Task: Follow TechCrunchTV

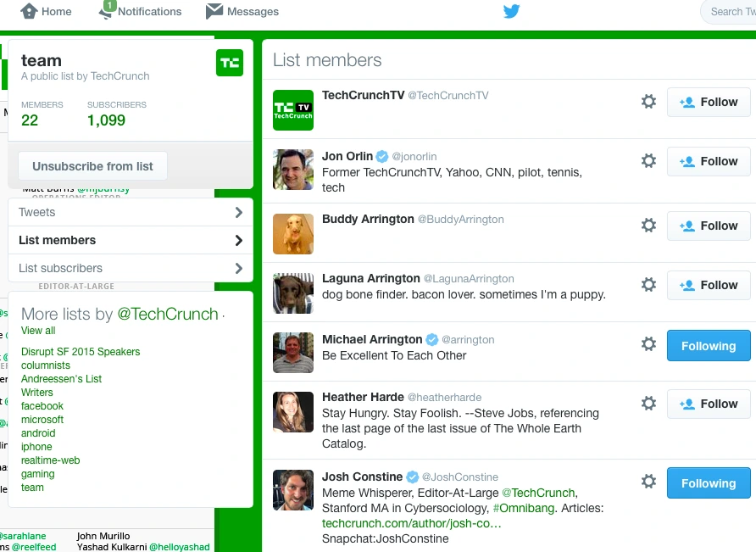Action: pos(709,102)
